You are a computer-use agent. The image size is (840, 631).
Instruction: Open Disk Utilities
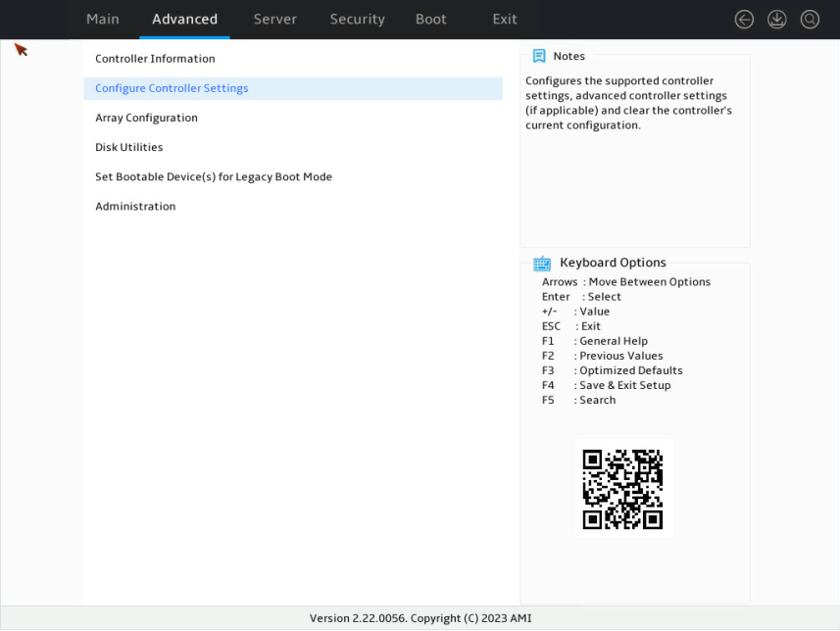[293, 147]
